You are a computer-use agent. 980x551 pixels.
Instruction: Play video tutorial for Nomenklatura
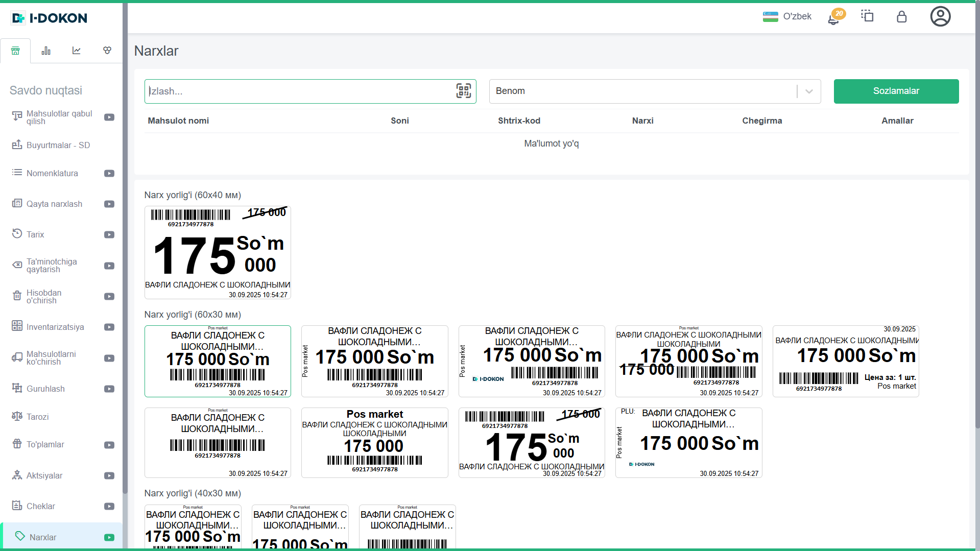pos(109,174)
